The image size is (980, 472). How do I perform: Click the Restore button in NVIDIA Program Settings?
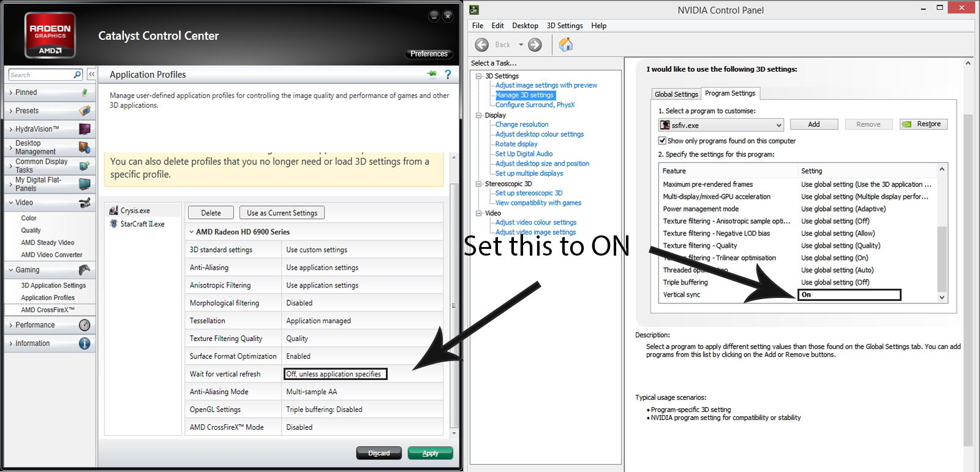click(x=924, y=124)
